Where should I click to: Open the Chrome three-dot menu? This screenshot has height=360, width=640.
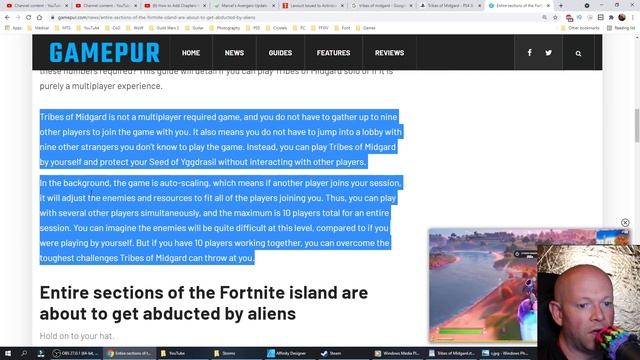(633, 18)
